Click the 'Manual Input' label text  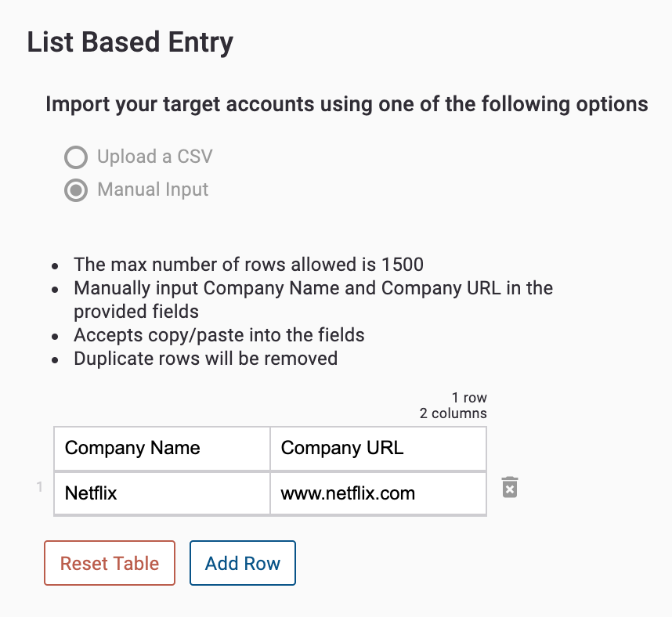tap(153, 189)
